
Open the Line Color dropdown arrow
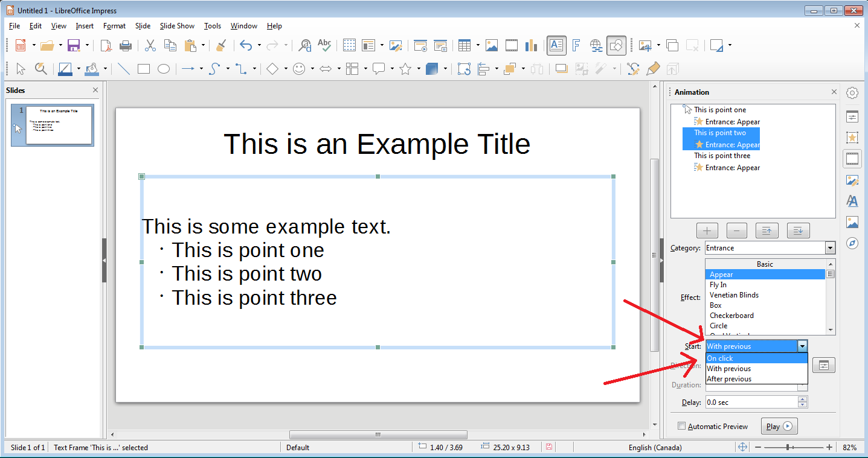[79, 69]
